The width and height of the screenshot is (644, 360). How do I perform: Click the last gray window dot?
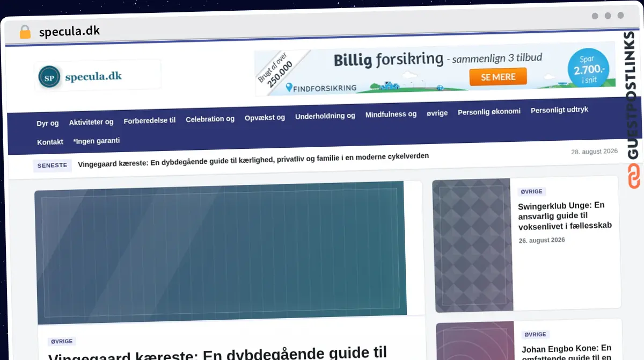coord(620,16)
